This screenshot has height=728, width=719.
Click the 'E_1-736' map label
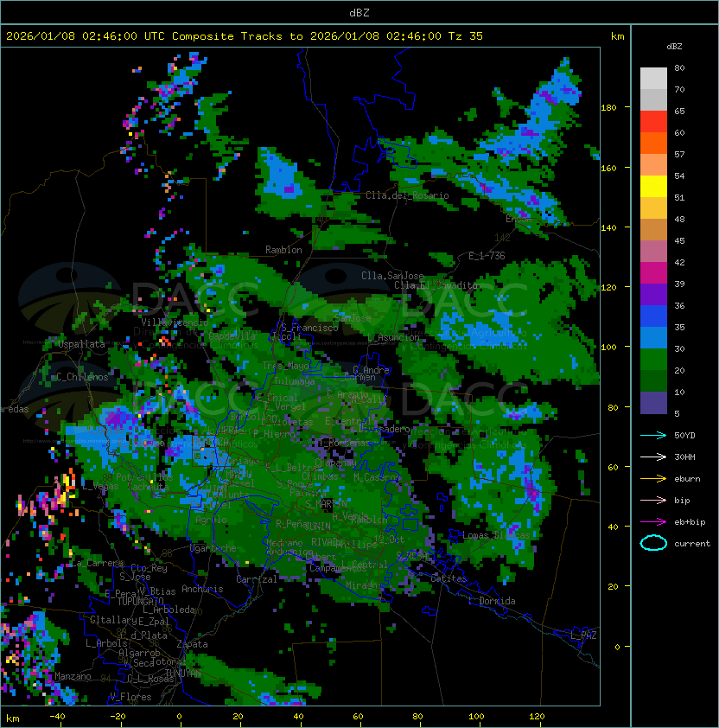[487, 256]
